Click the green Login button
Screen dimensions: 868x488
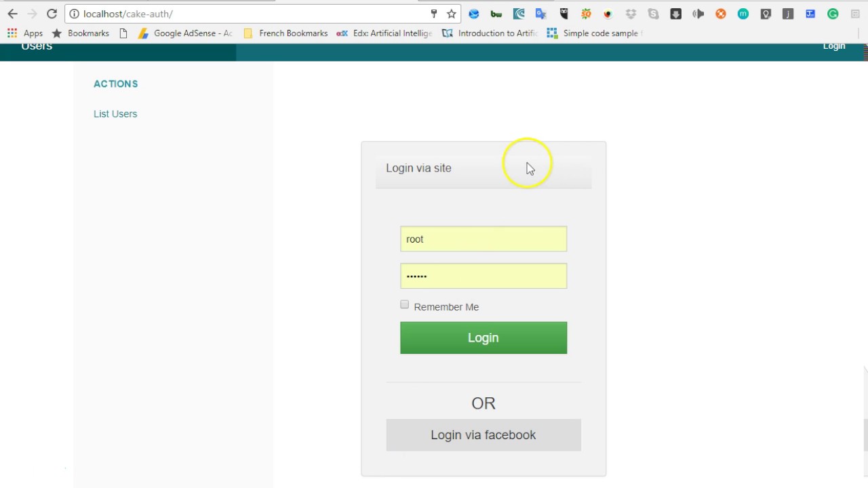tap(484, 338)
